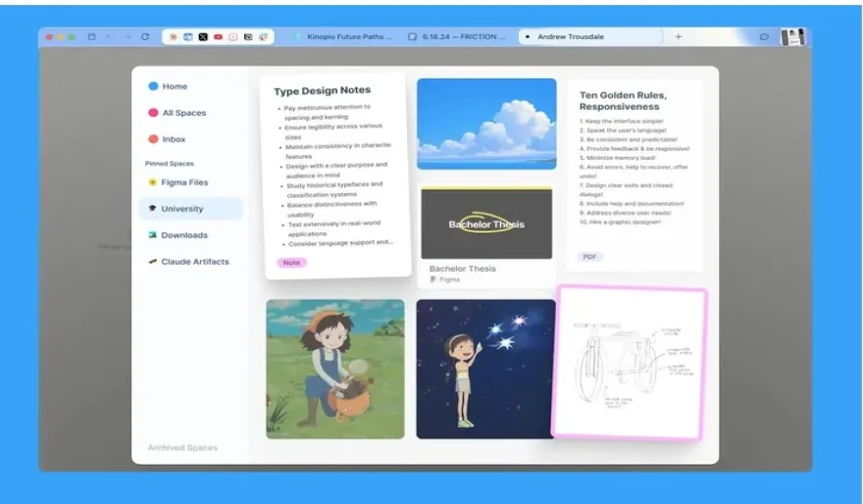Click the Figma logo under Bachelor Thesis
Image resolution: width=863 pixels, height=504 pixels.
pyautogui.click(x=433, y=279)
